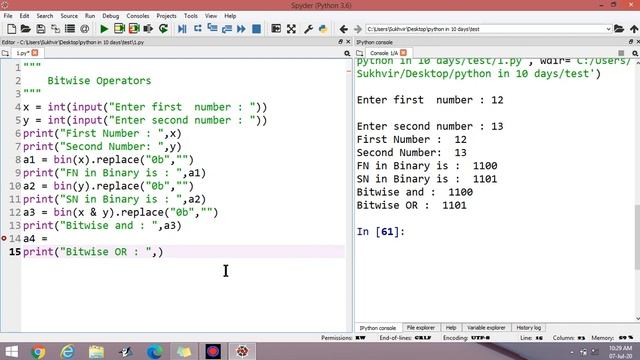The width and height of the screenshot is (640, 360).
Task: Open a file using the toolbar folder icon
Action: click(x=26, y=29)
